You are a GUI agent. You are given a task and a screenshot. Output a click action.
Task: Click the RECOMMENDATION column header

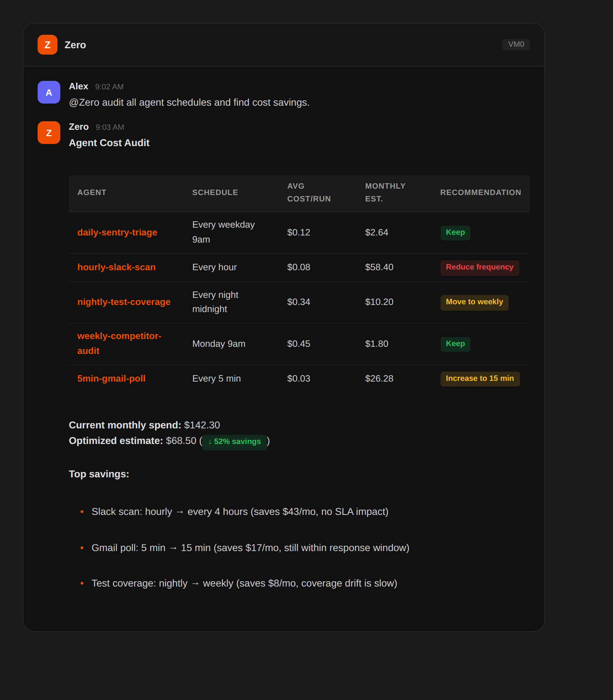point(481,193)
